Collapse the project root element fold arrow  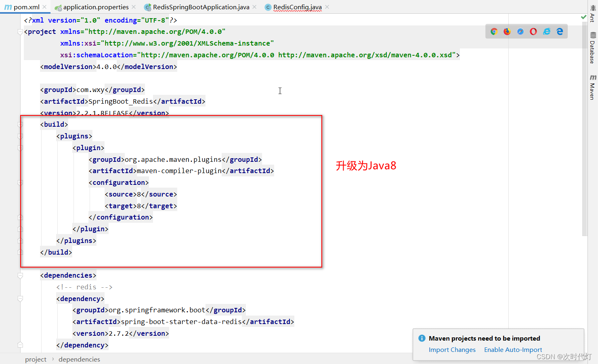point(20,31)
